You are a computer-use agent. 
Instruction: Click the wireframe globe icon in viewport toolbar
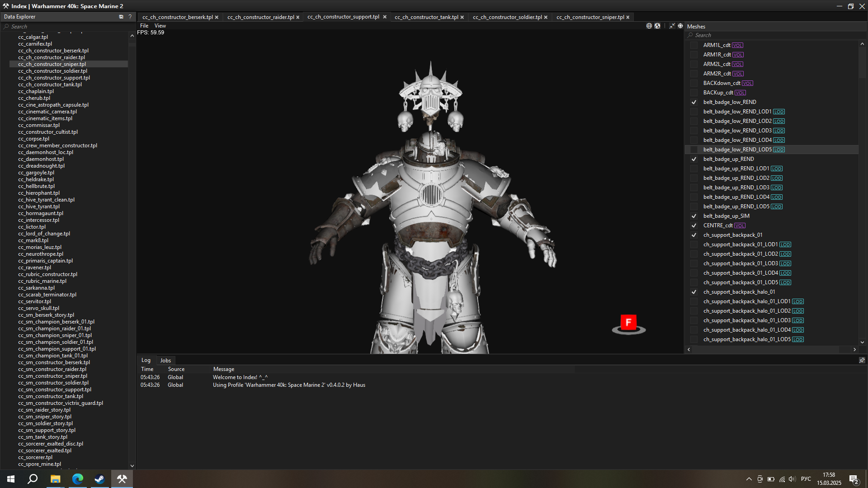tap(649, 26)
